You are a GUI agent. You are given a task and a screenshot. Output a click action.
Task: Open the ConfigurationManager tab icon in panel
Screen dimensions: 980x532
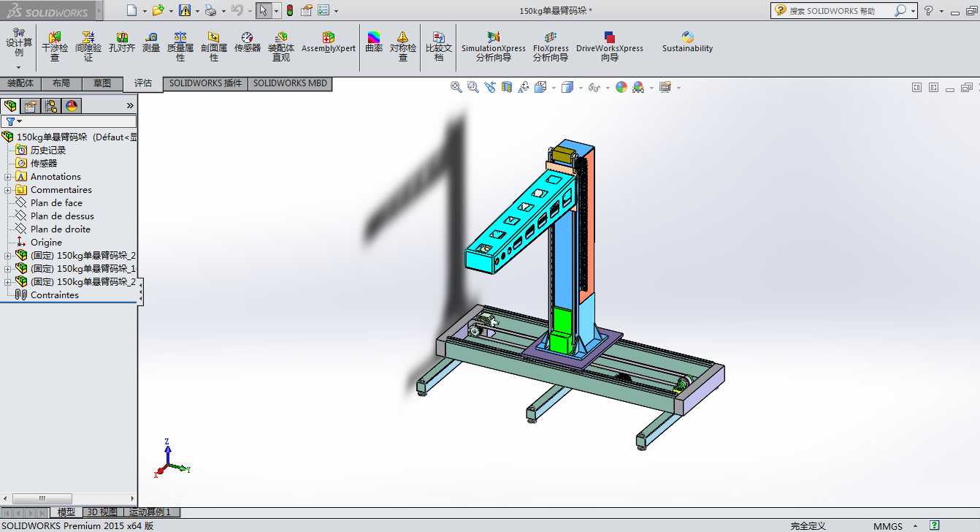click(51, 106)
